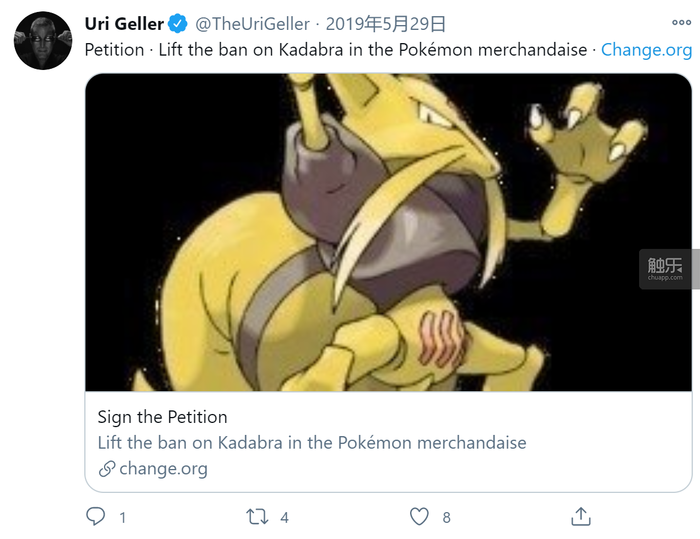The image size is (700, 539).
Task: Click the retweet count number 4
Action: [x=284, y=518]
